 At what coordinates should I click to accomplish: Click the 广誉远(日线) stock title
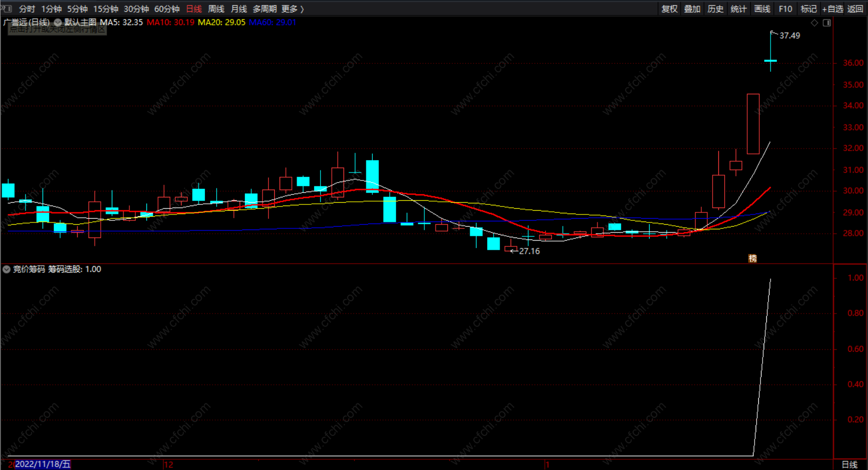(x=27, y=22)
